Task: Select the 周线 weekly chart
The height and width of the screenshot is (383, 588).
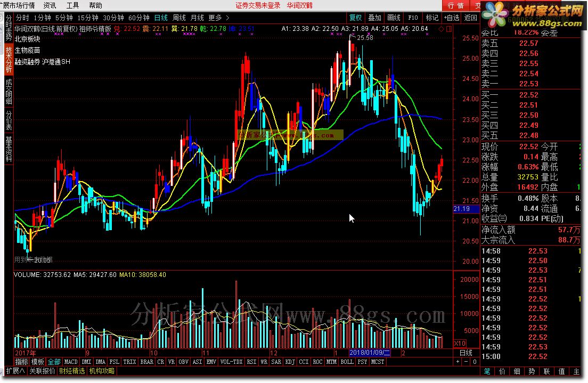Action: (179, 18)
